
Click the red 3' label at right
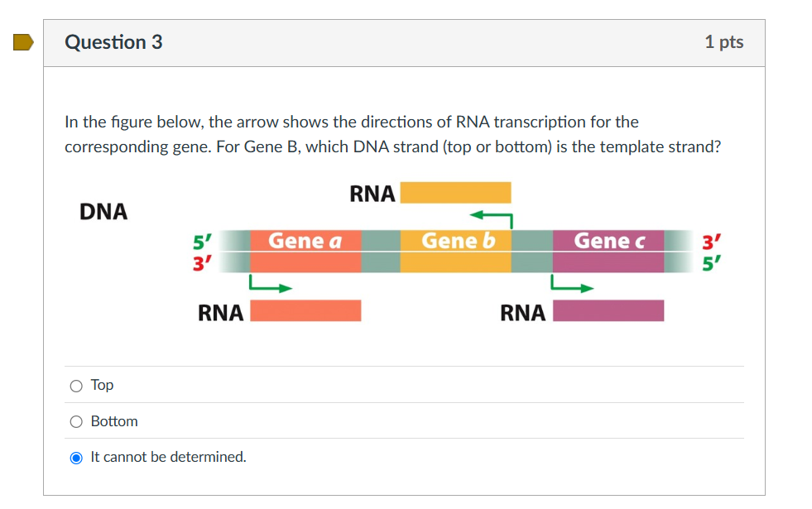point(710,243)
